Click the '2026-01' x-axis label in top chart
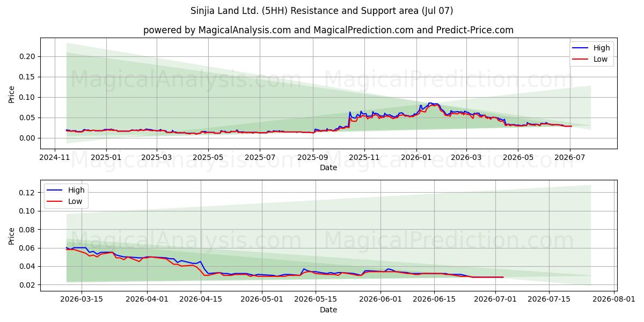644x322 pixels. 416,157
